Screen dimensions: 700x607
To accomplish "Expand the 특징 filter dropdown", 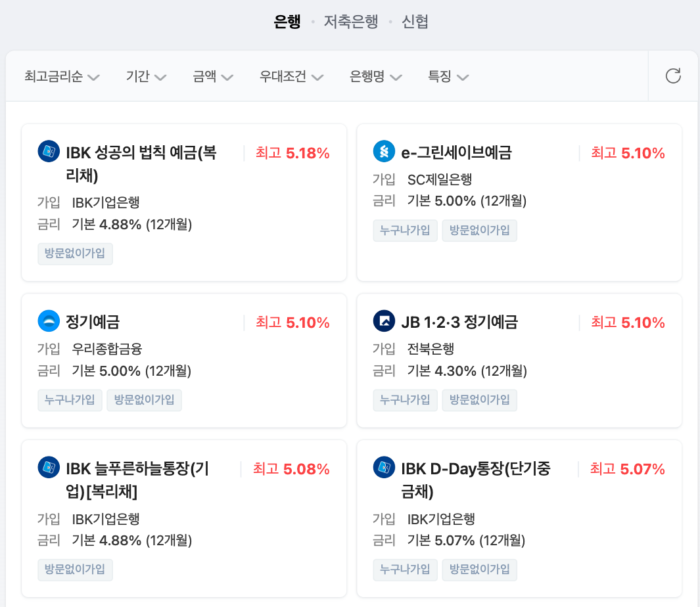I will click(x=448, y=76).
